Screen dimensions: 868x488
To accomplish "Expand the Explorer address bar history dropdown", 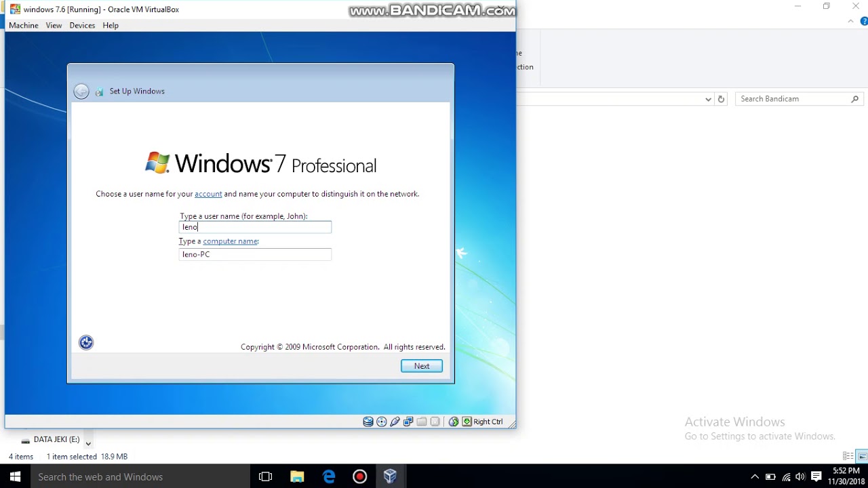I will [x=708, y=99].
